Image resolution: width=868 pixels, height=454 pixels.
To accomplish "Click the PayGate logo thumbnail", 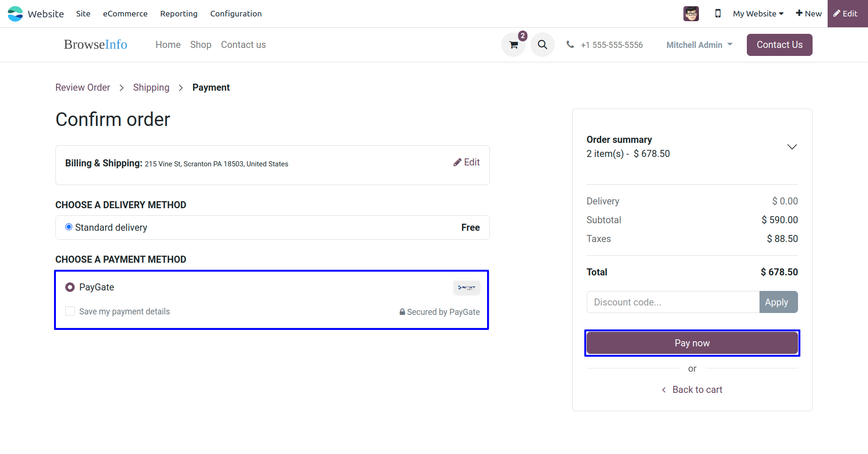I will [466, 287].
